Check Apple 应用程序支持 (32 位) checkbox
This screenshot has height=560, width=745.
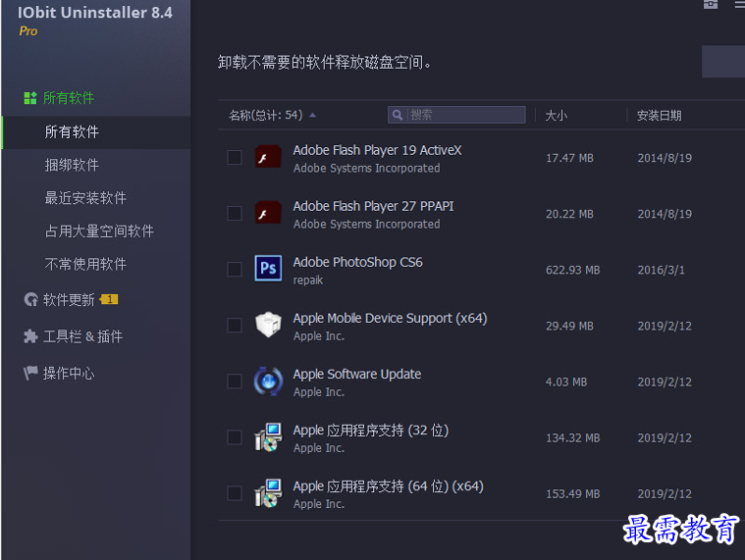point(235,437)
